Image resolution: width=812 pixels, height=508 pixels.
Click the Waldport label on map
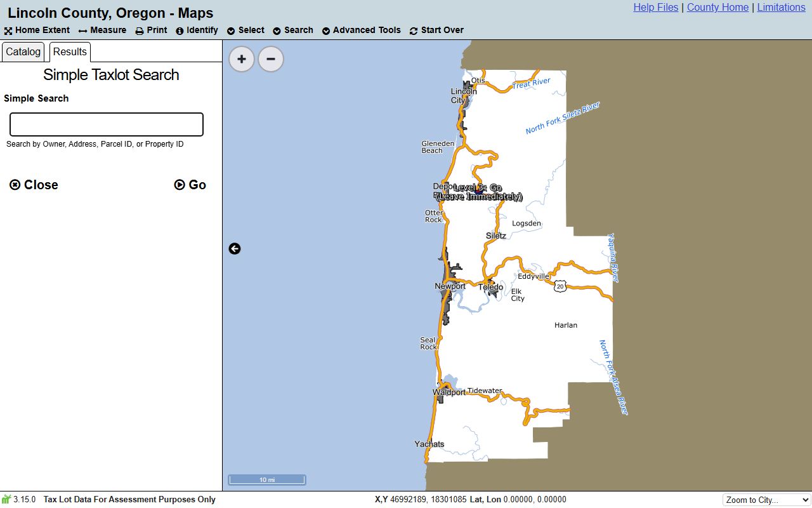pos(449,392)
